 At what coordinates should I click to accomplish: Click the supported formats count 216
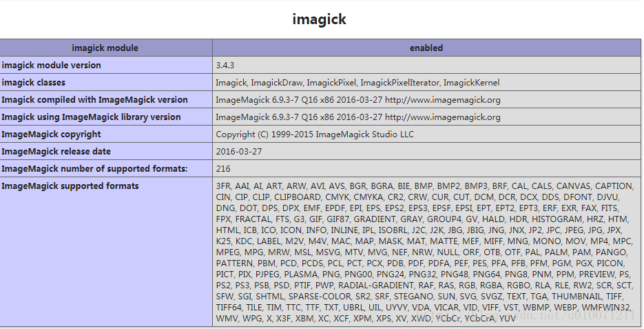(x=223, y=169)
